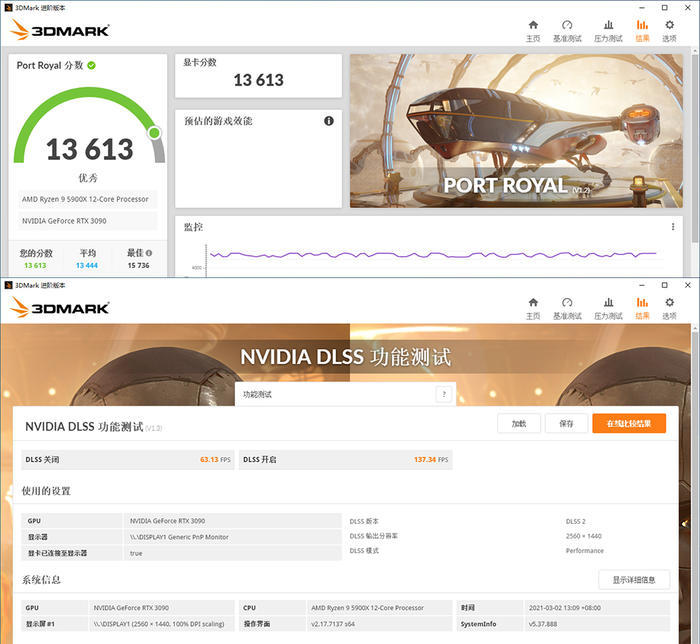Click 3DMark logo in bottom window
This screenshot has width=700, height=644.
60,307
